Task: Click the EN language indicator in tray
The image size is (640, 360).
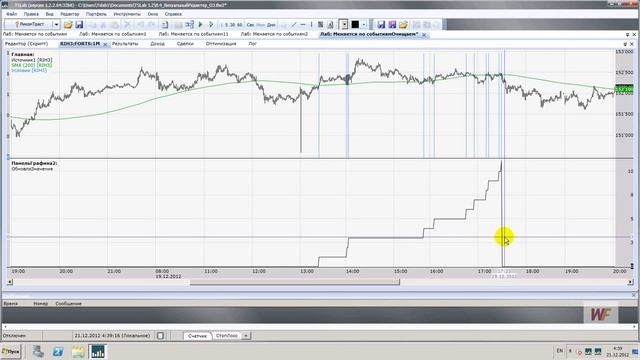Action: (x=560, y=351)
